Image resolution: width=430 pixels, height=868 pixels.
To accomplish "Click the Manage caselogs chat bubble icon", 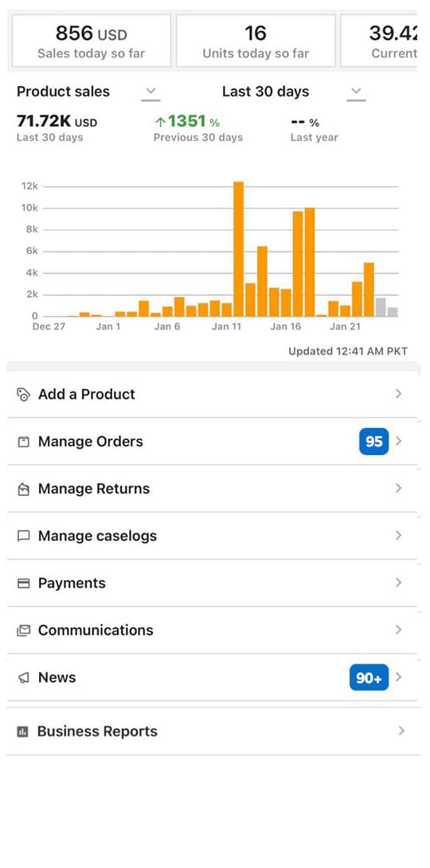I will tap(23, 536).
